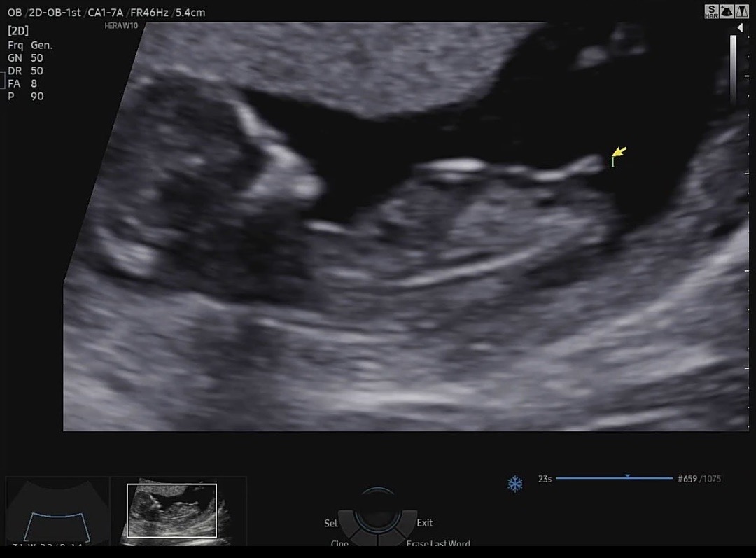Click the dual triangle beam icon

[741, 11]
